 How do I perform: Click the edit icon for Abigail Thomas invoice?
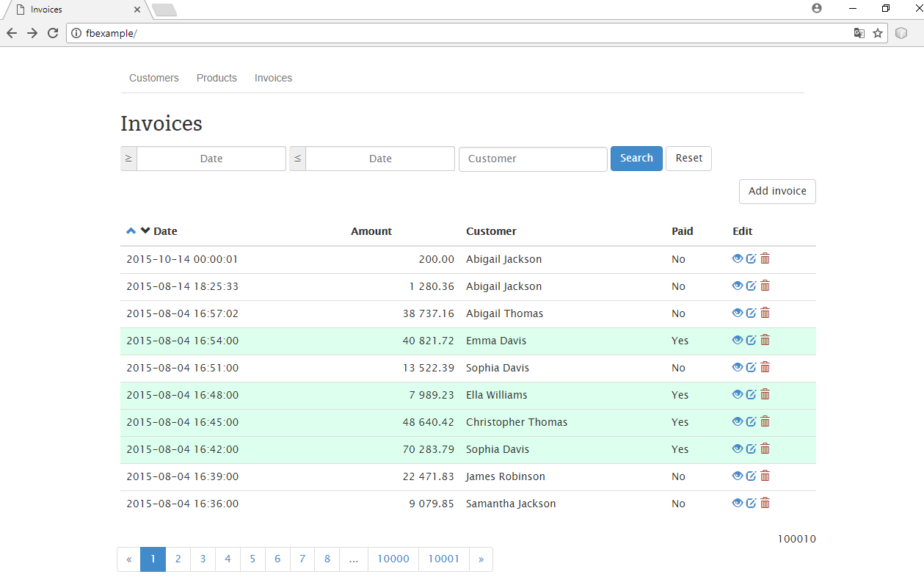[x=751, y=313]
